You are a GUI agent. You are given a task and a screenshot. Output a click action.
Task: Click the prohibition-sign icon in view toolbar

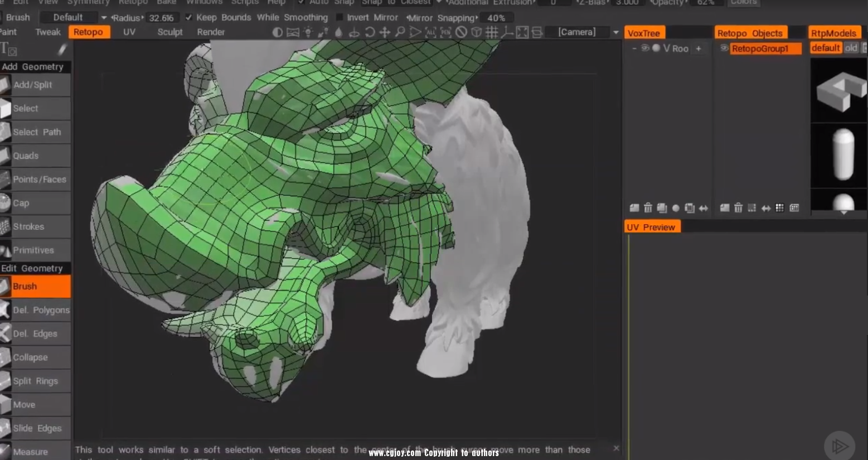pos(461,32)
